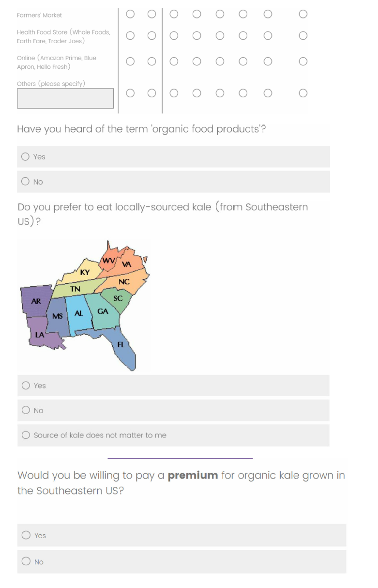Screen dimensions: 378x588
Task: Click Florida (FL) on the Southeastern map
Action: (121, 344)
